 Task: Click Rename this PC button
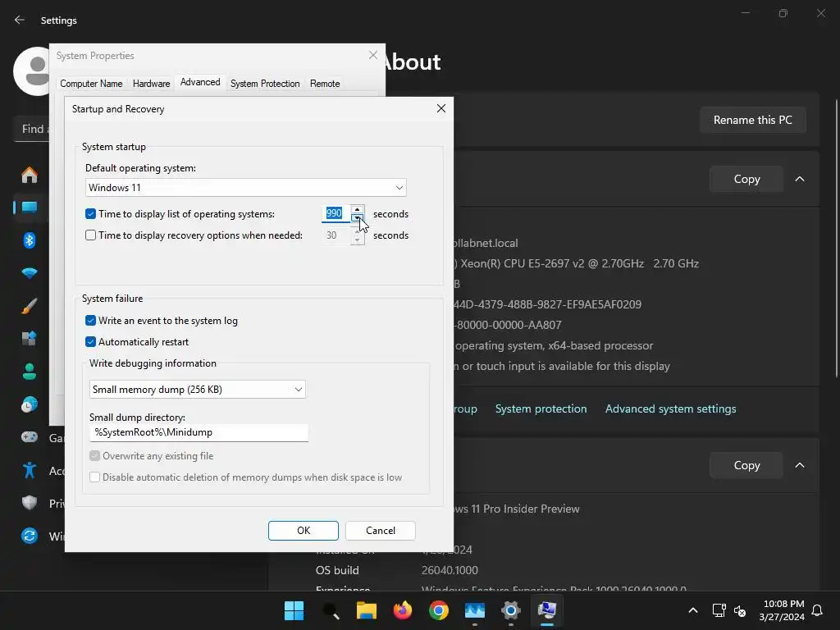(x=753, y=120)
